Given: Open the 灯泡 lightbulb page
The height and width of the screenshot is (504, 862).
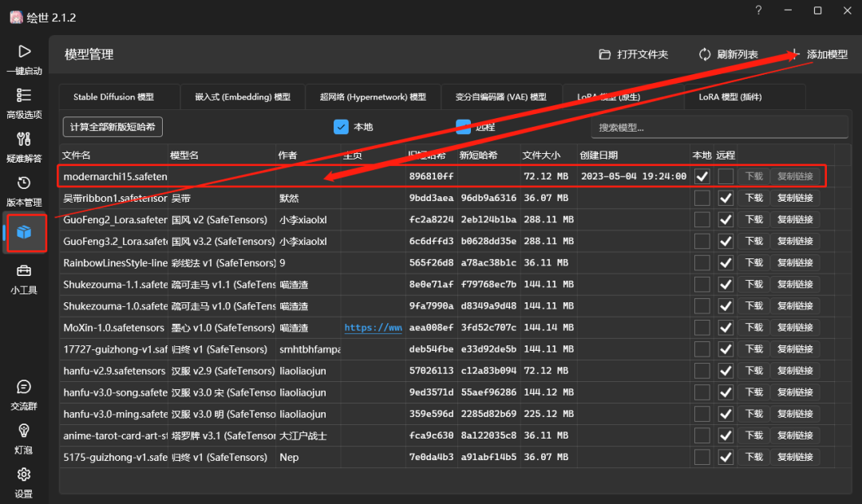Looking at the screenshot, I should pos(24,439).
